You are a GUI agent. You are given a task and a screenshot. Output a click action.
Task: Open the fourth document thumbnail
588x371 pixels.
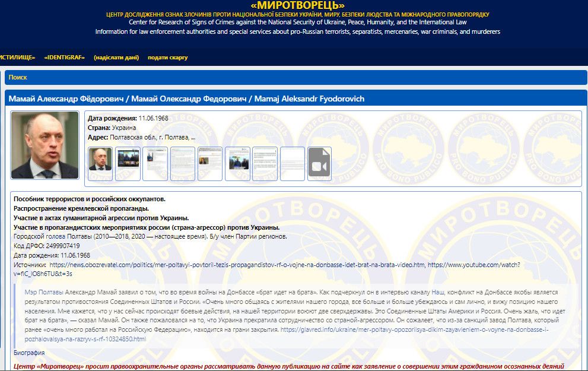tap(183, 164)
